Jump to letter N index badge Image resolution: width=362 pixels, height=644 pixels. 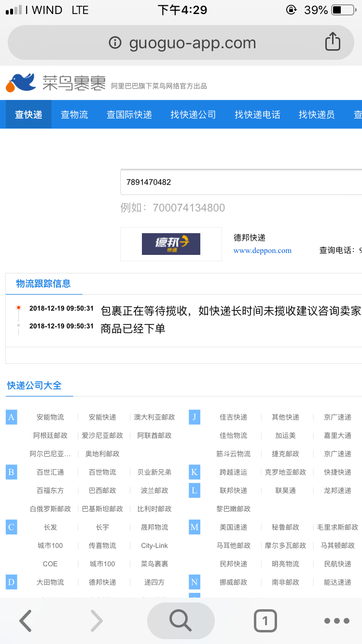coord(194,582)
